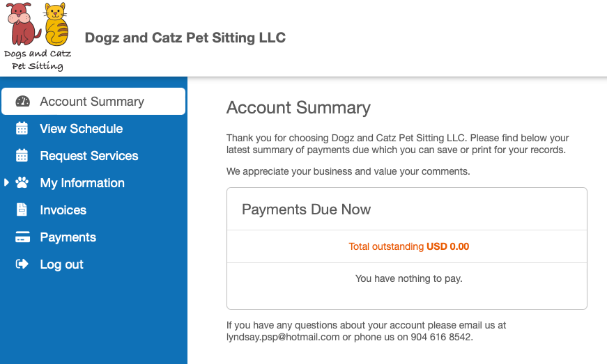This screenshot has width=607, height=364.
Task: Click the credit card icon beside Payments
Action: [22, 237]
